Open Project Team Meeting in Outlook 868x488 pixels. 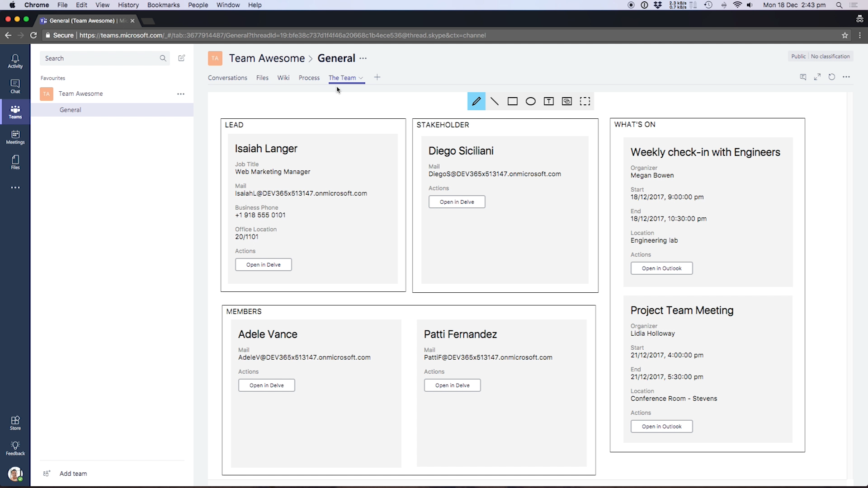click(x=661, y=427)
